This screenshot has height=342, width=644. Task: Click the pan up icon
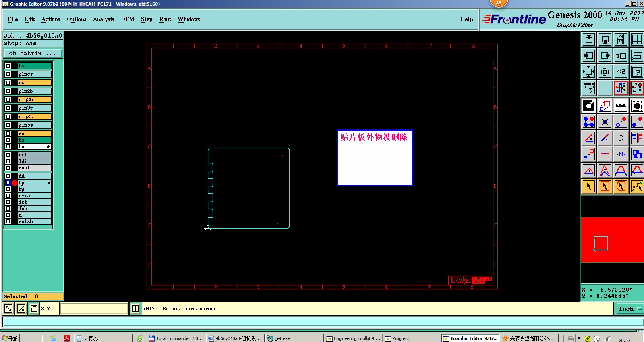(x=589, y=40)
